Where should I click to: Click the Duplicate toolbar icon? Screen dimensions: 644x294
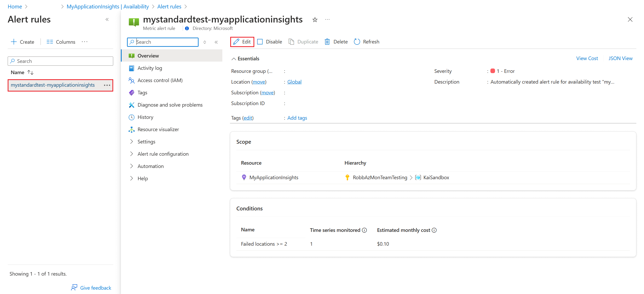click(291, 42)
